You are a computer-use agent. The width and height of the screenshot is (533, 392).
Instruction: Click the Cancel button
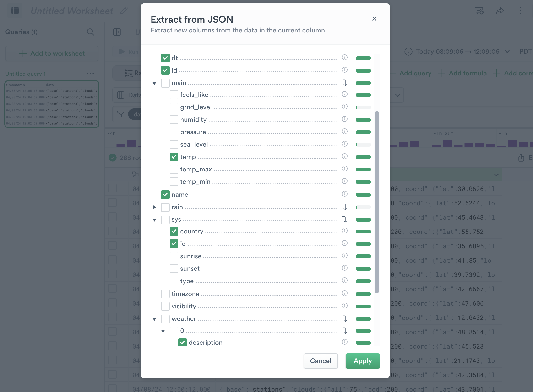coord(321,361)
